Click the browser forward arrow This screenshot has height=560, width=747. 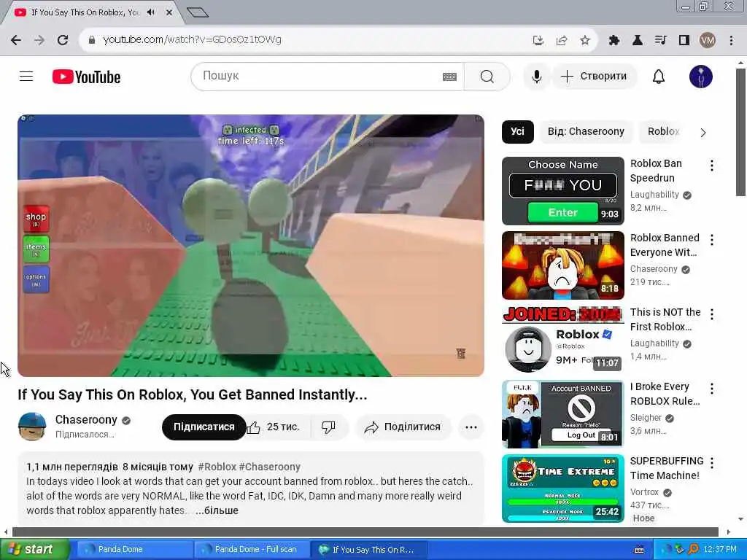click(x=39, y=40)
